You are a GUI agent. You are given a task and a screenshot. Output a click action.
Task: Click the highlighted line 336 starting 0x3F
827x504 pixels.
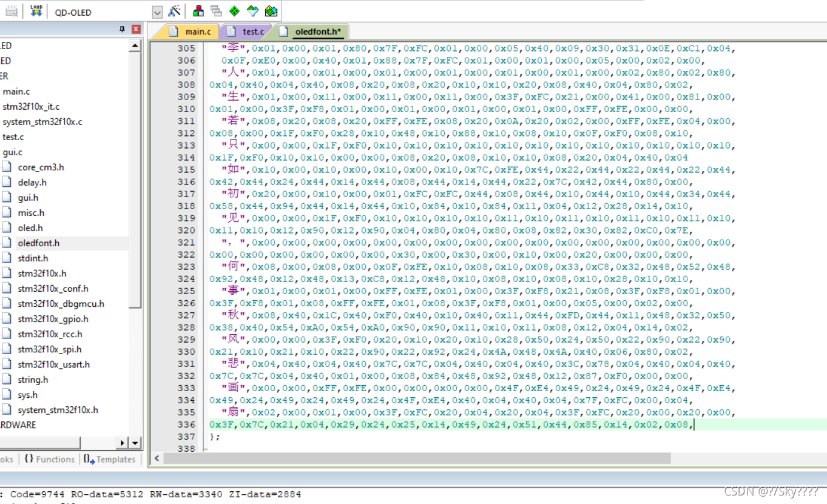tap(451, 424)
